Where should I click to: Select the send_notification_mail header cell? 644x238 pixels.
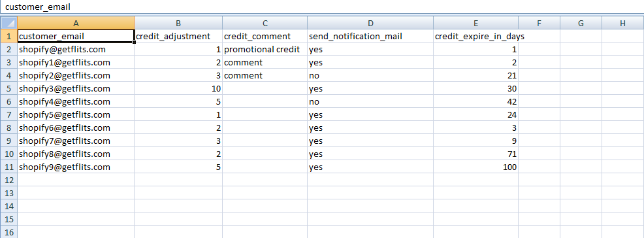pos(370,36)
